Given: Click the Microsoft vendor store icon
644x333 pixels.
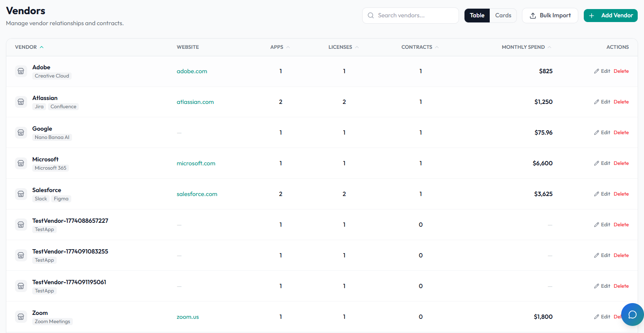Looking at the screenshot, I should pyautogui.click(x=21, y=163).
